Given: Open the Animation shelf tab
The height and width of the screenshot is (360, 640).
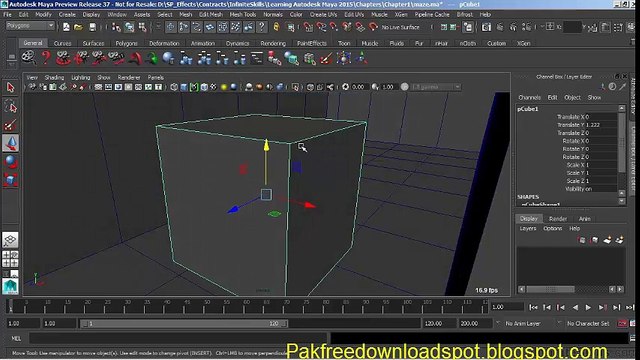Looking at the screenshot, I should (x=203, y=43).
